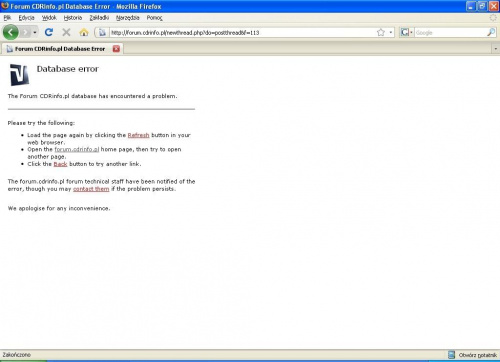The height and width of the screenshot is (362, 500).
Task: Open the Narzędzia menu
Action: click(128, 18)
